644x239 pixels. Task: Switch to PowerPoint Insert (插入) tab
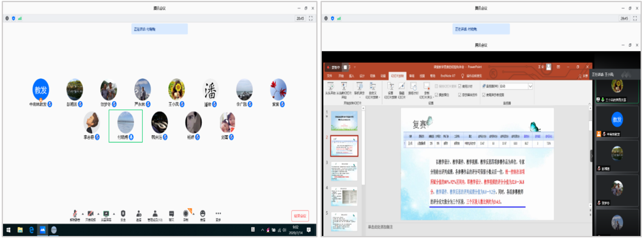[x=352, y=76]
